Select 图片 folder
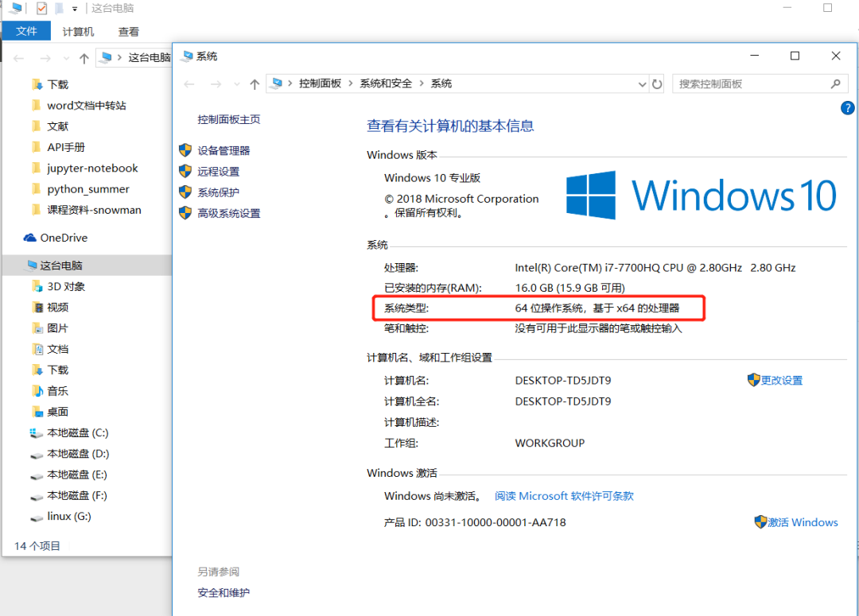 pos(57,328)
